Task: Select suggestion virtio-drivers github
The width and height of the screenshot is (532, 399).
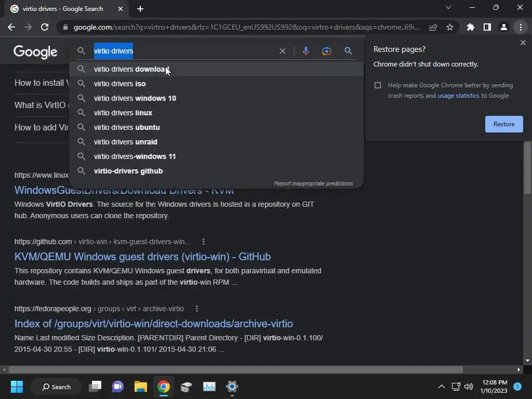Action: click(x=216, y=171)
